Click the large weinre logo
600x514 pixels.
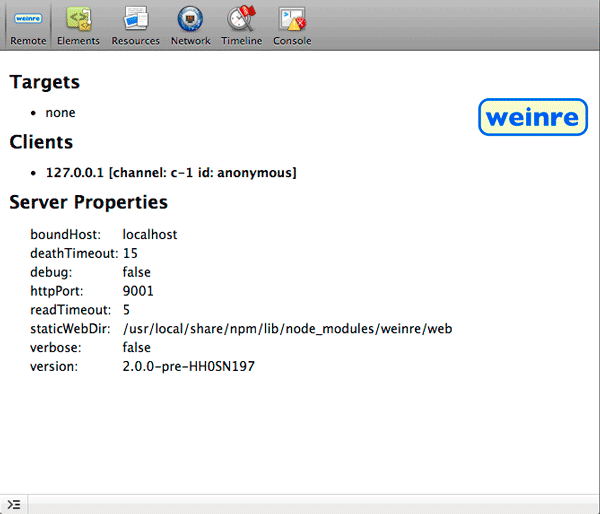click(x=531, y=117)
